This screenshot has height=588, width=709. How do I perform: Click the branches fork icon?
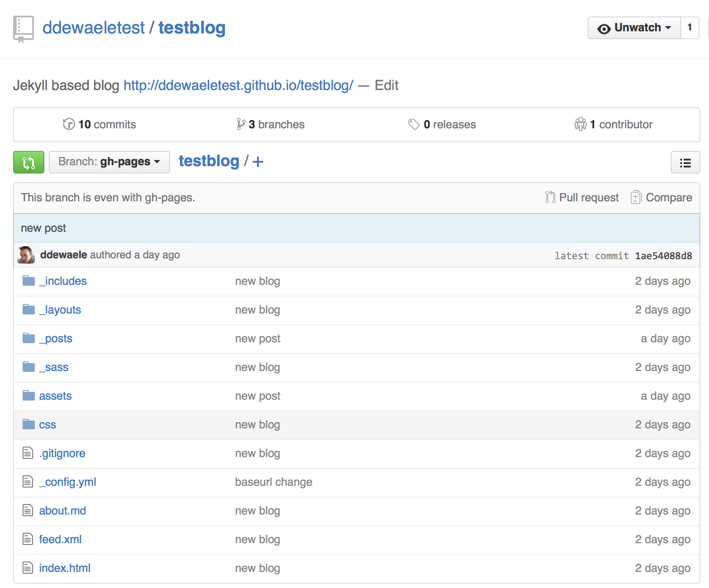click(x=241, y=124)
